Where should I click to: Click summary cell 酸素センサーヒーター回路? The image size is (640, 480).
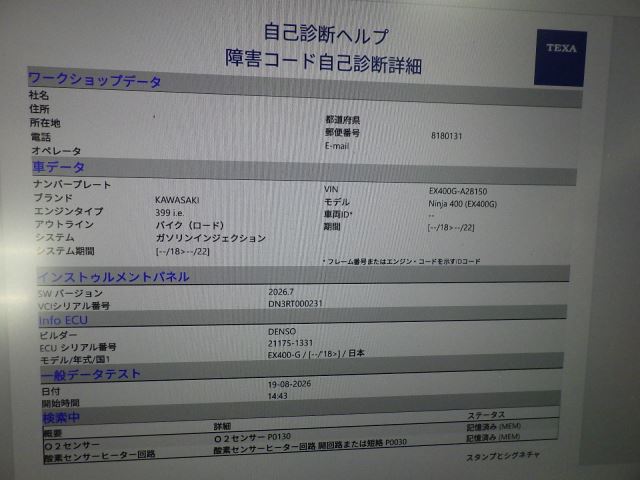click(x=100, y=456)
